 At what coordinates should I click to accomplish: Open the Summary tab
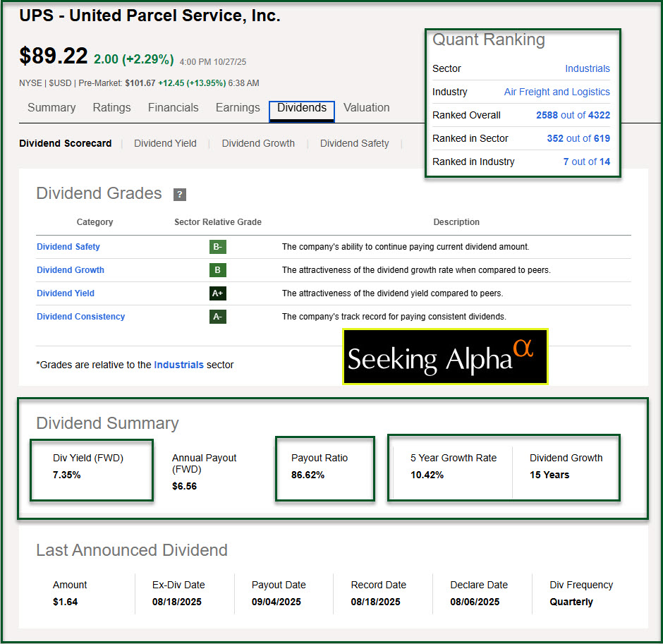click(51, 108)
